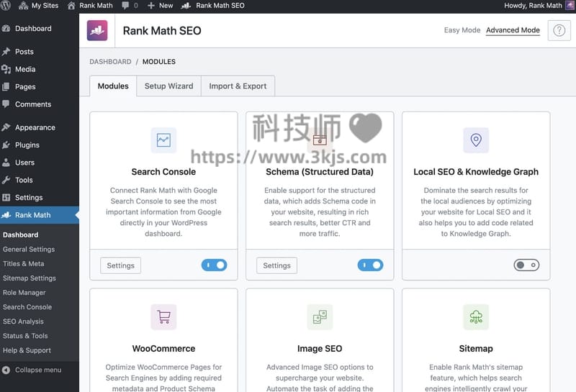Open General Settings submenu item

(29, 249)
